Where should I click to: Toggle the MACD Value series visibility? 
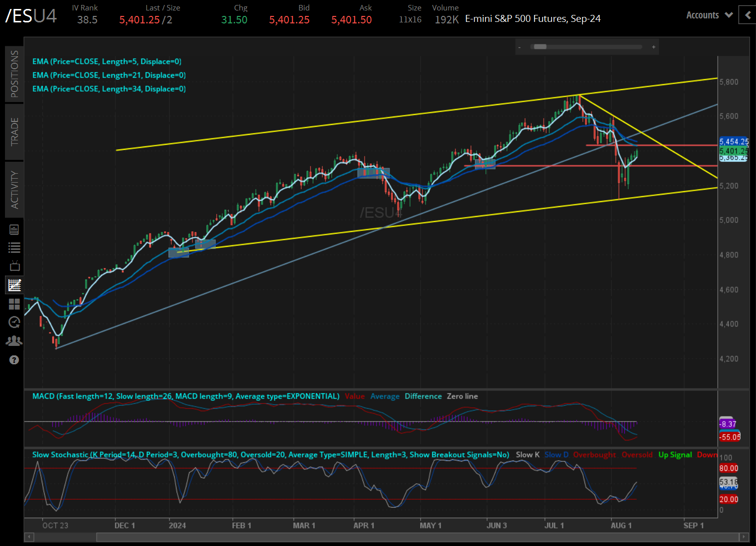[355, 396]
